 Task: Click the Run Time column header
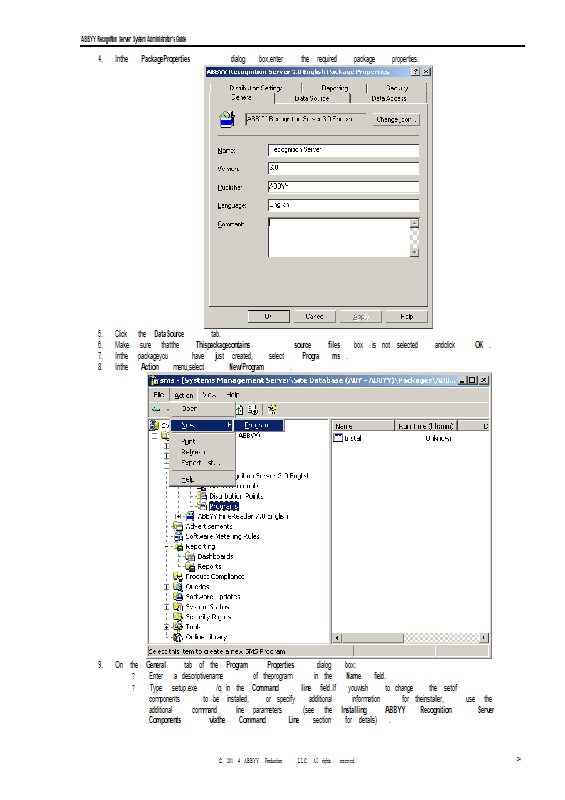[426, 426]
